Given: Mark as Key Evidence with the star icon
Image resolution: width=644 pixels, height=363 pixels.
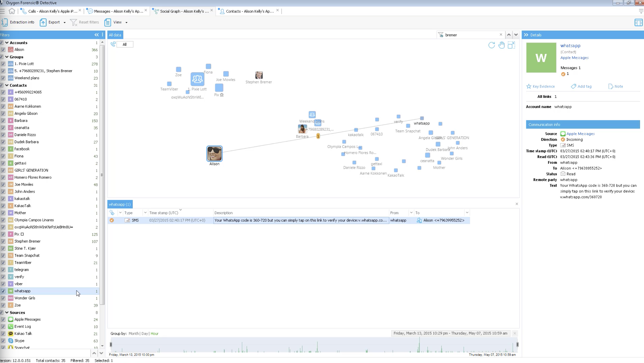Looking at the screenshot, I should pos(529,86).
